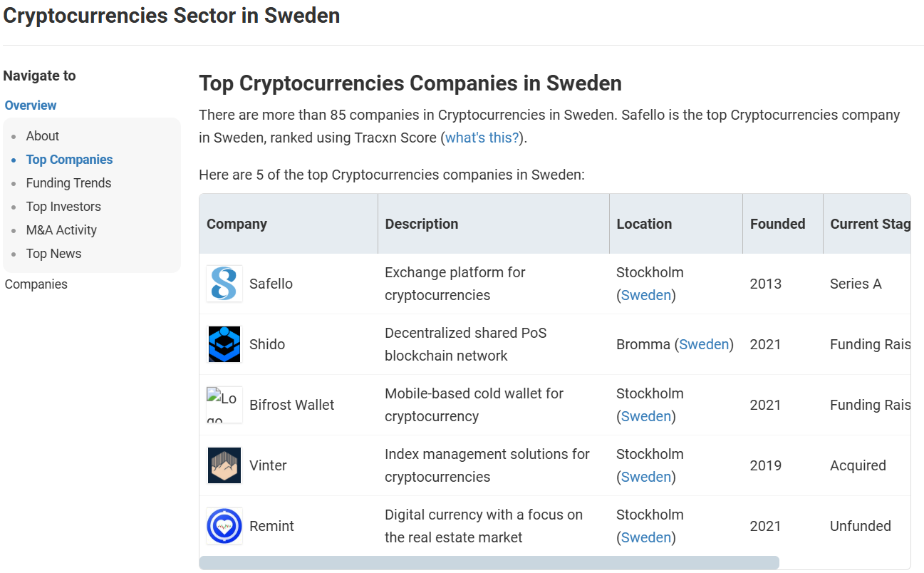Click the Sweden link next to Bromma

704,344
